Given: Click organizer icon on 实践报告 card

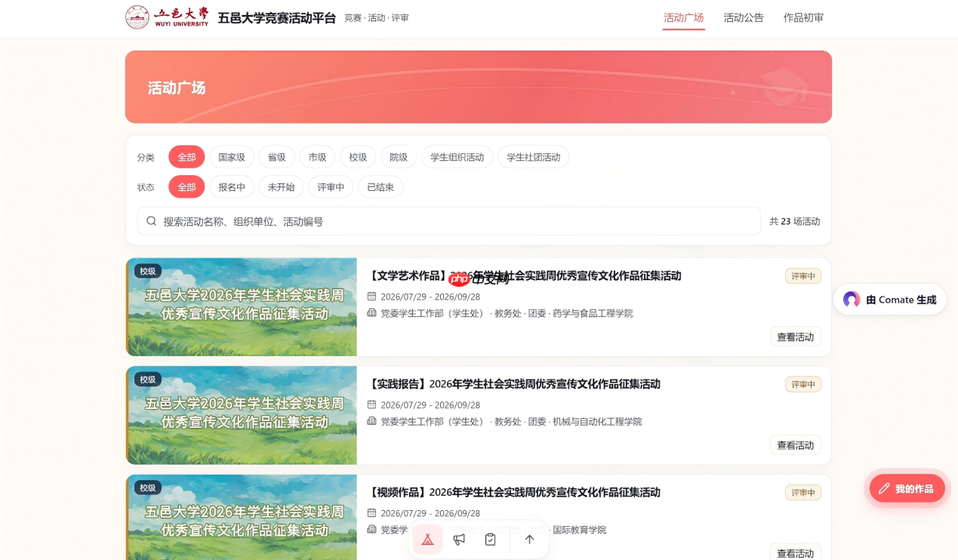Looking at the screenshot, I should pos(371,421).
